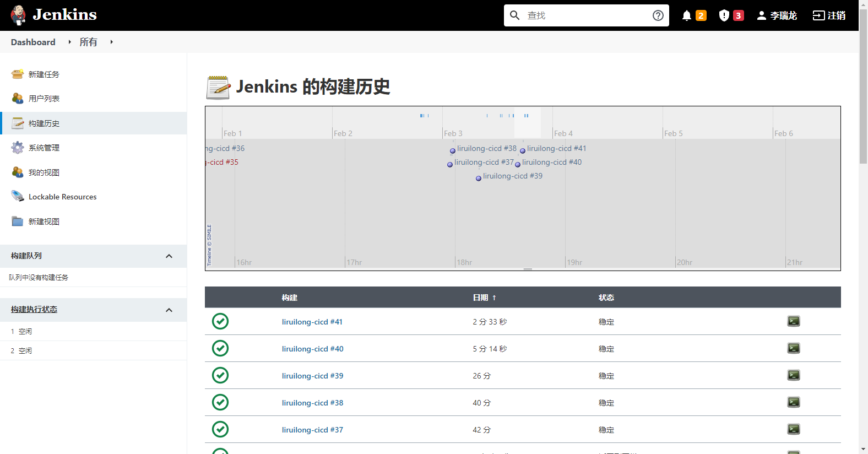The image size is (868, 454).
Task: View console output for build #37
Action: point(794,429)
